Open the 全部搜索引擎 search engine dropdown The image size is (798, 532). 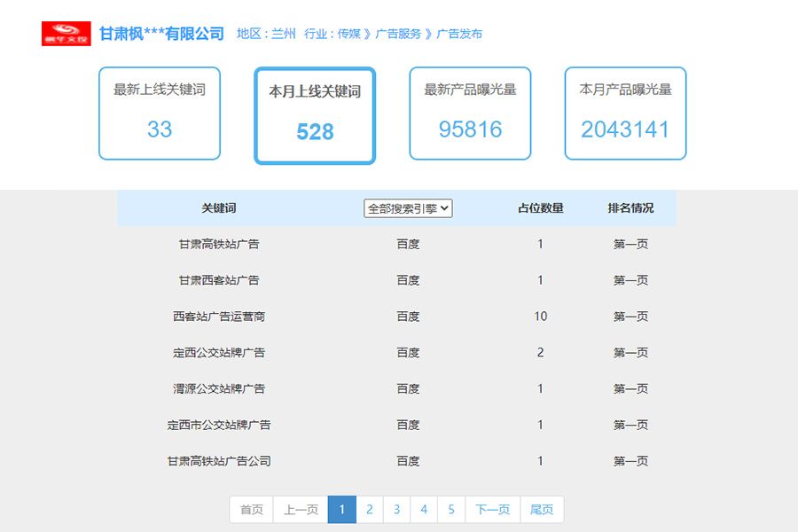(408, 207)
